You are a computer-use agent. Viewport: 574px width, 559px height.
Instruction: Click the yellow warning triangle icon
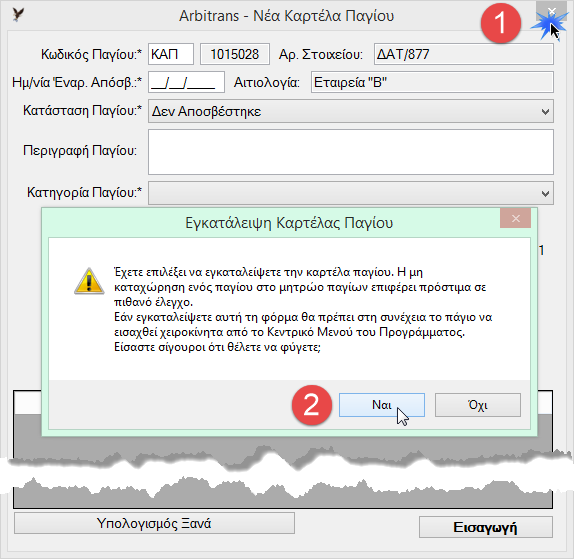tap(89, 281)
